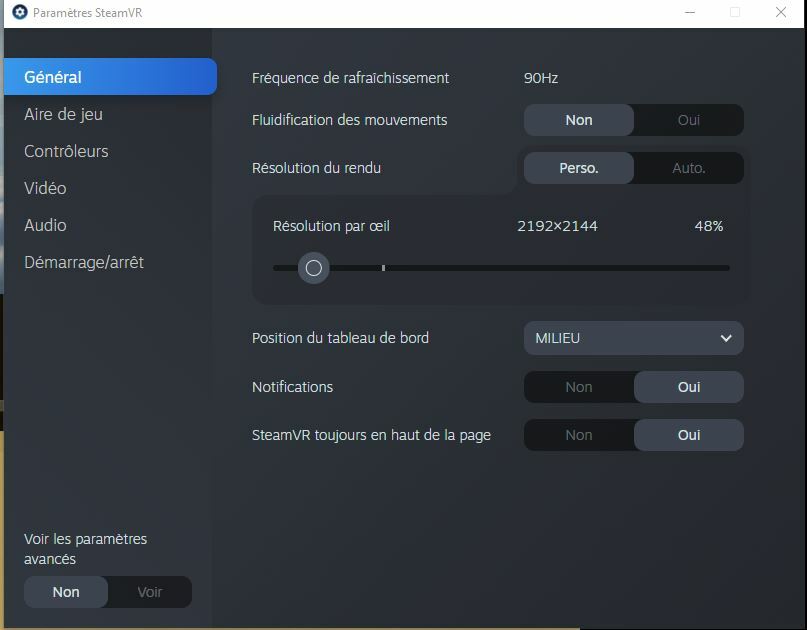
Task: Set Notifications to Oui
Action: click(x=689, y=387)
